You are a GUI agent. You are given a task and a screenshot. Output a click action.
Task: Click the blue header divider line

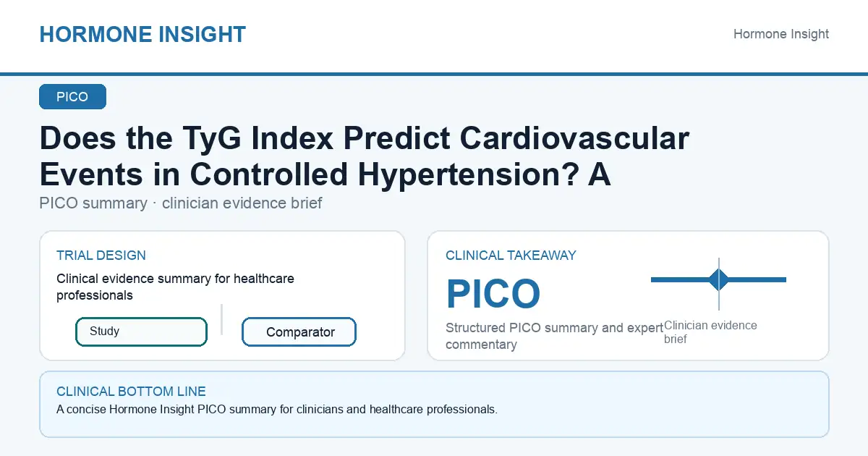coord(434,74)
